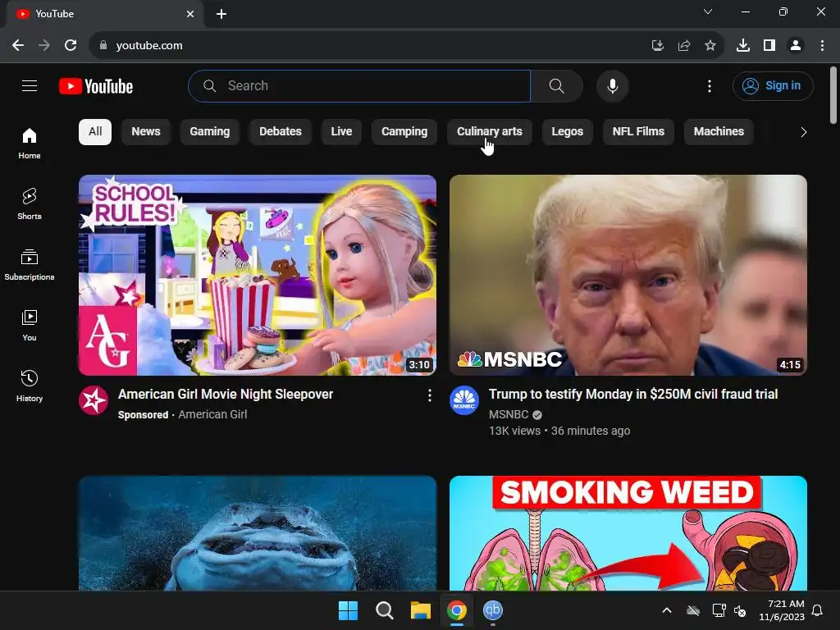Open American Girl Movie Night Sleepover title
This screenshot has width=840, height=630.
pyautogui.click(x=226, y=395)
